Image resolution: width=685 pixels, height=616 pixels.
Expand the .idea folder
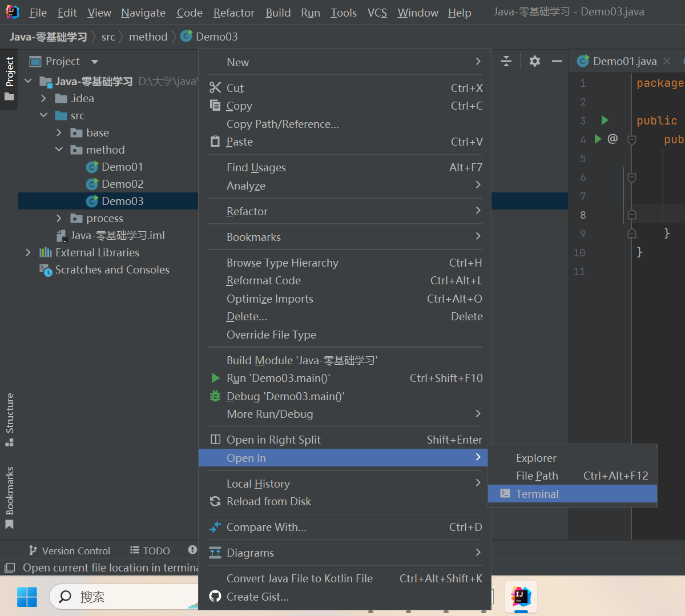[43, 98]
